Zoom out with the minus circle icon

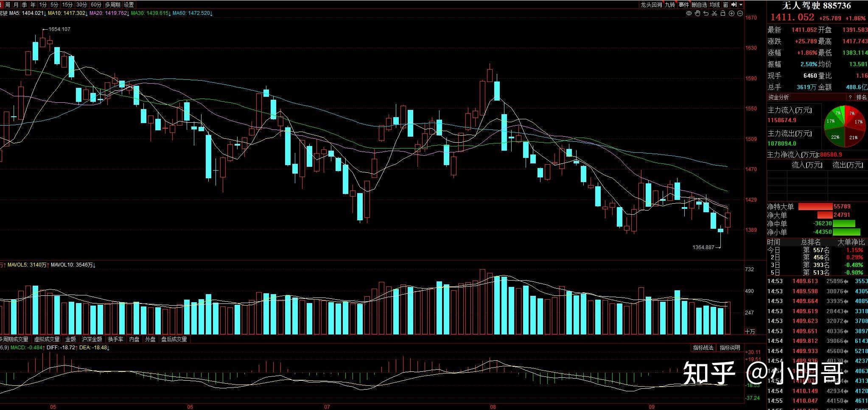(x=740, y=14)
